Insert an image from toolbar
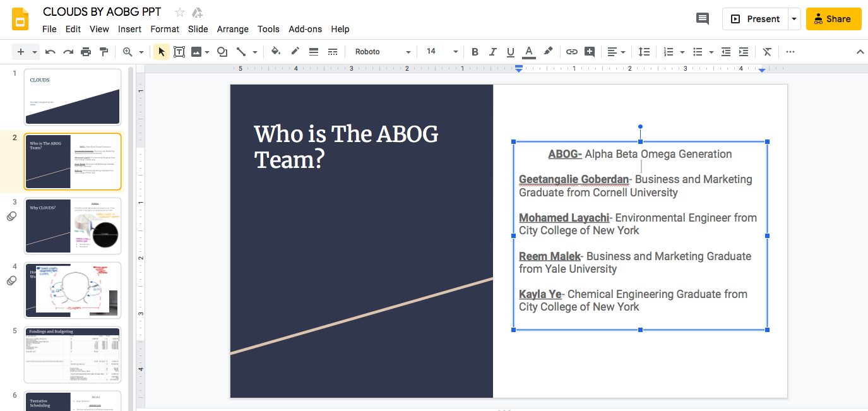 coord(196,52)
